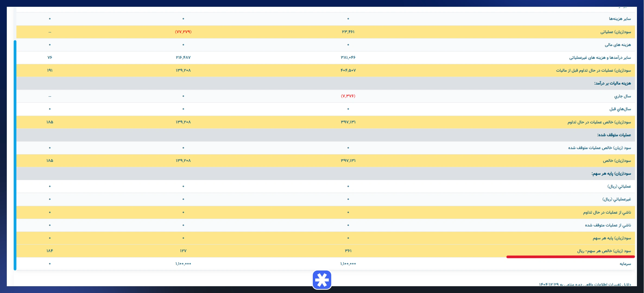Image resolution: width=644 pixels, height=293 pixels.
Task: Select the earnings per share value 361
Action: click(x=348, y=251)
